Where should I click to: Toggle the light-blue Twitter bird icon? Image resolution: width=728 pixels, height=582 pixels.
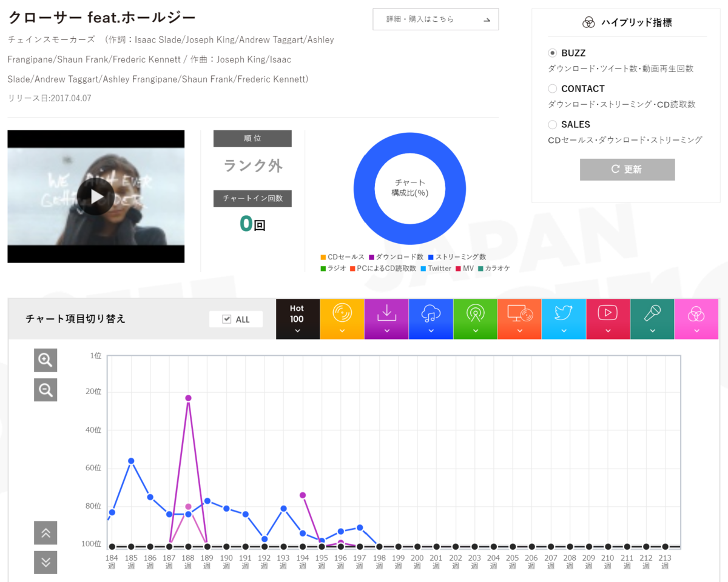pos(564,319)
